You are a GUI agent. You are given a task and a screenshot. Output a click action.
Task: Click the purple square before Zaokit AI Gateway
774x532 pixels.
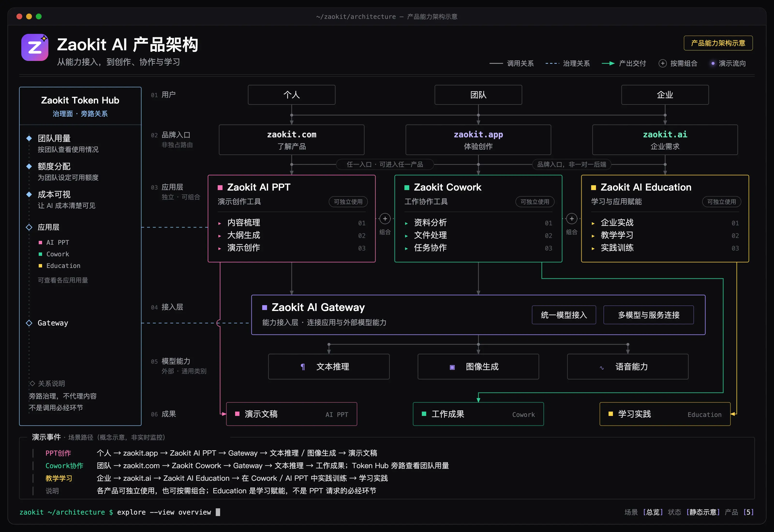point(265,308)
